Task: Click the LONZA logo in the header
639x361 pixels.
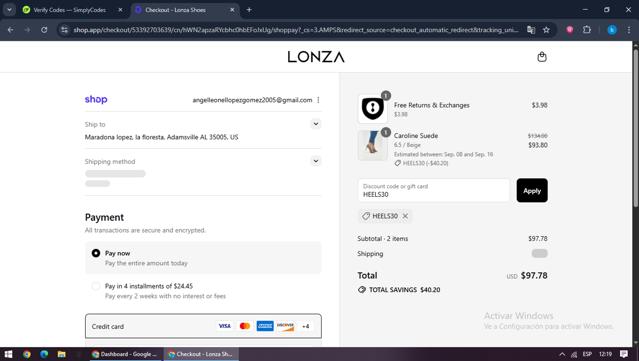Action: (316, 57)
